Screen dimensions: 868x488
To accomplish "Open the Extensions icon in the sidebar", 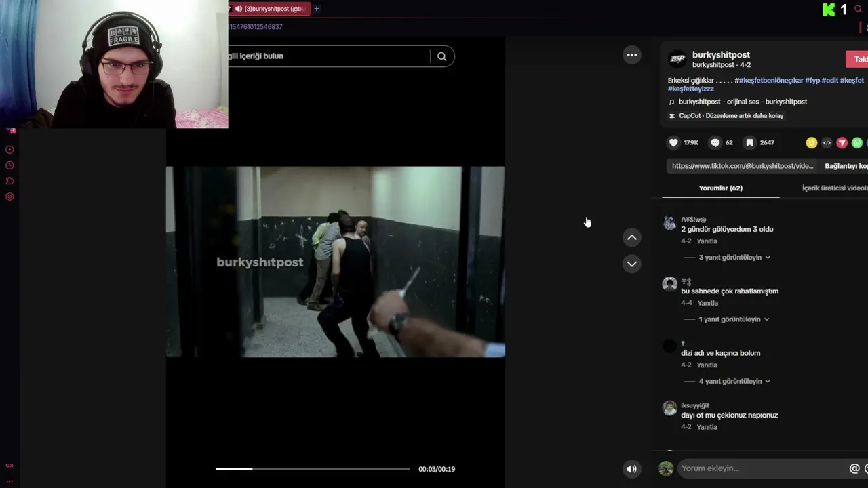I will 9,181.
